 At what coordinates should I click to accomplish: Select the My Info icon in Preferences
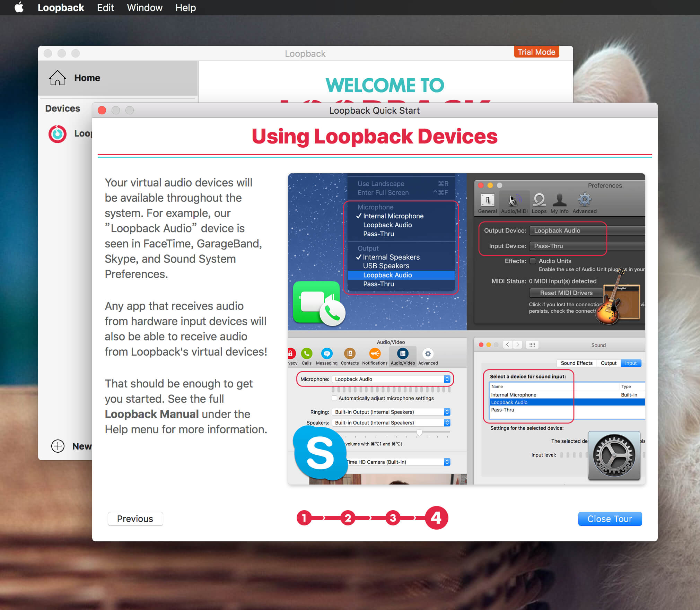pyautogui.click(x=559, y=203)
